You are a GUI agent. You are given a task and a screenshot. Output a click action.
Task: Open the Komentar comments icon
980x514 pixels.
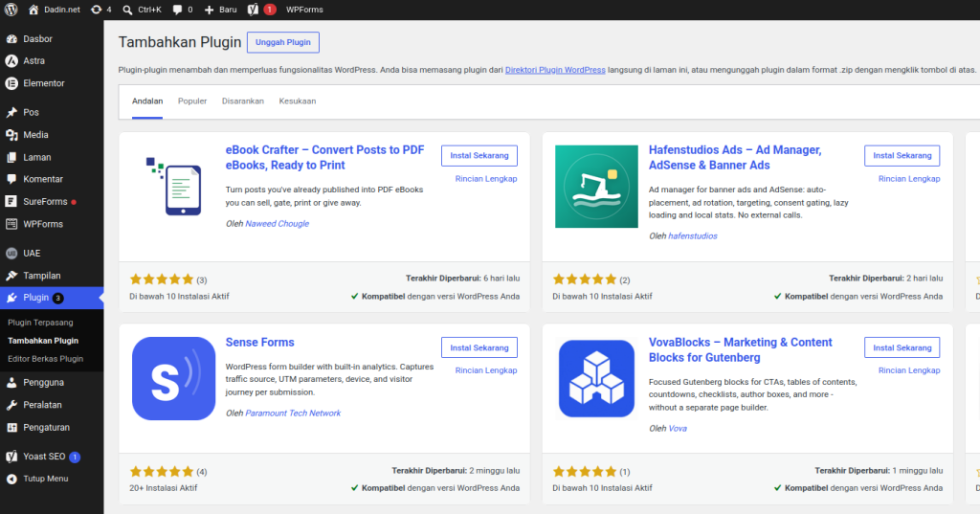pos(11,179)
